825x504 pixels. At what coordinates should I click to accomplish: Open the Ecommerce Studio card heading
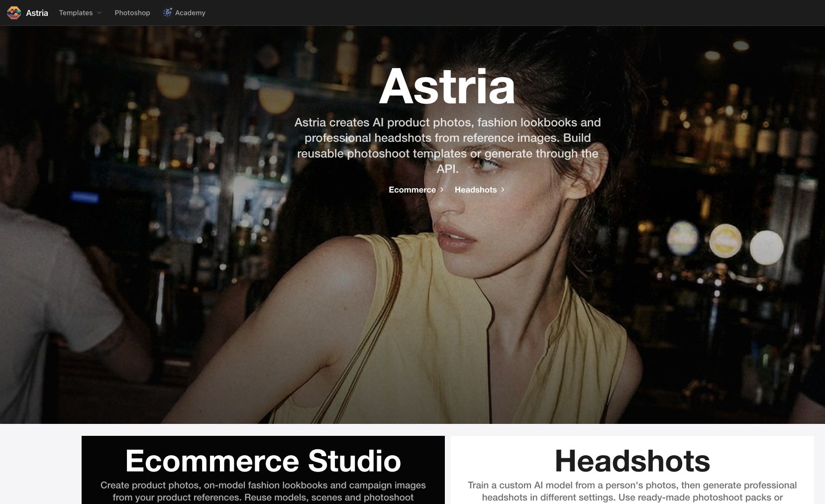tap(263, 461)
